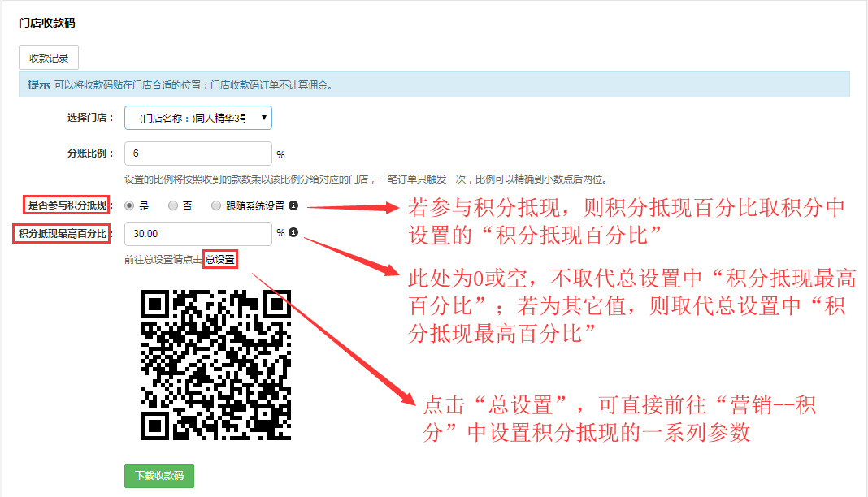This screenshot has width=868, height=497.
Task: Click the 积分抵现最高百分比 input showing 30.00
Action: tap(198, 234)
